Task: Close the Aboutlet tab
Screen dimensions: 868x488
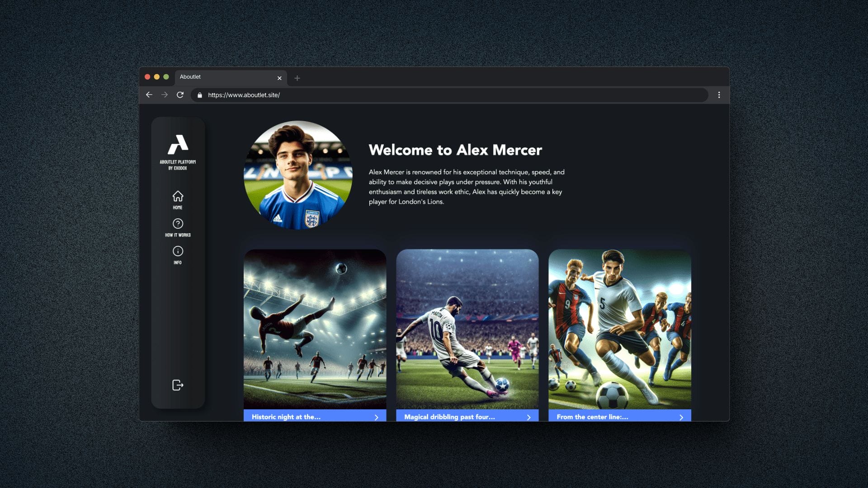Action: 279,78
